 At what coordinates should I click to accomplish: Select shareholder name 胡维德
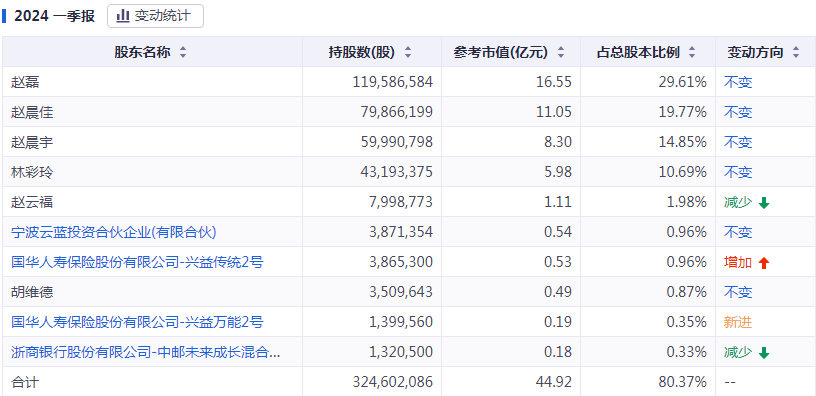coord(32,292)
